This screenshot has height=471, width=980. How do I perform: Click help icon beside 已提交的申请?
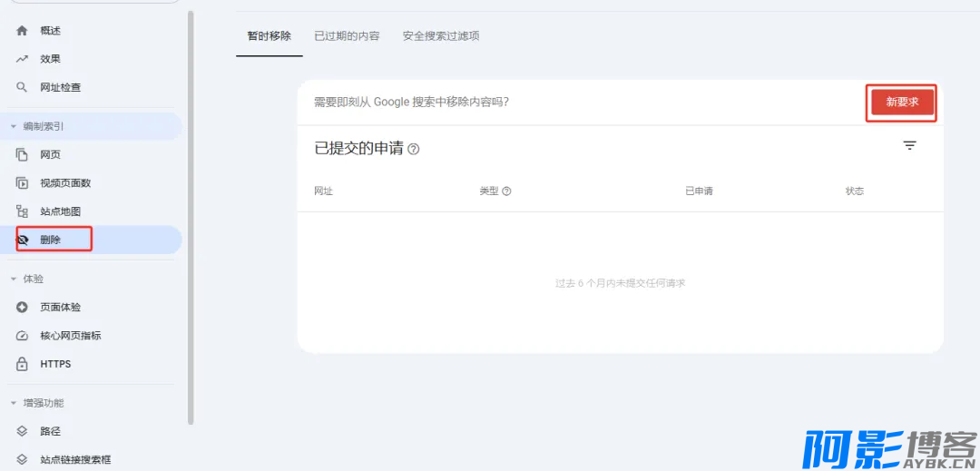[414, 149]
